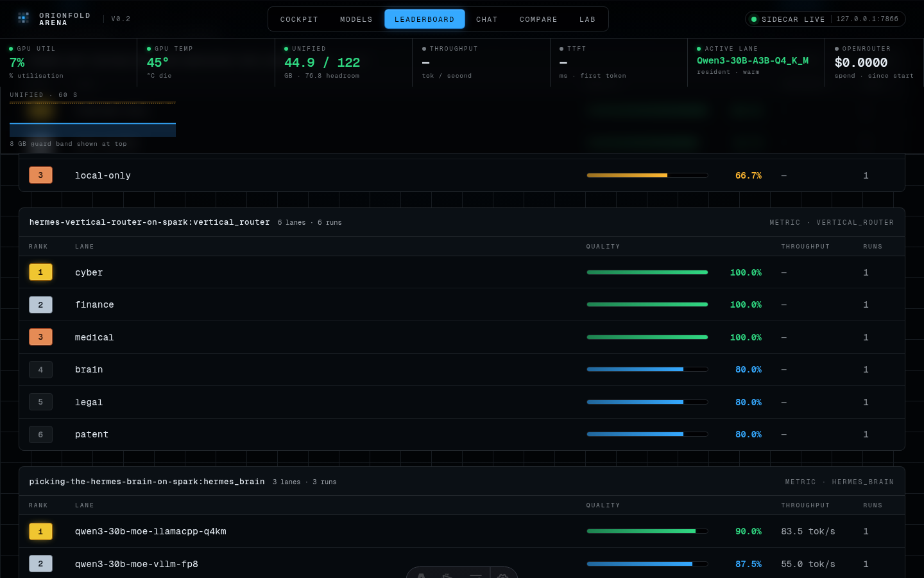Click the Throughput column header in vertical_router table
This screenshot has width=924, height=578.
[x=805, y=247]
